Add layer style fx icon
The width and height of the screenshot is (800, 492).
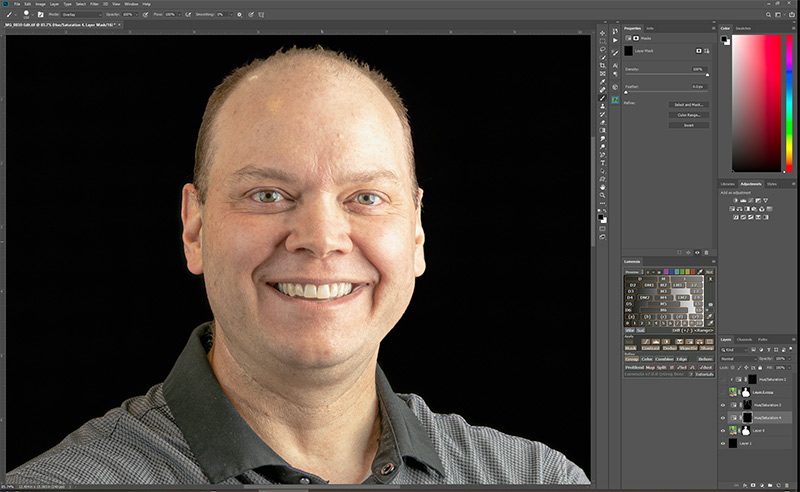(x=745, y=485)
